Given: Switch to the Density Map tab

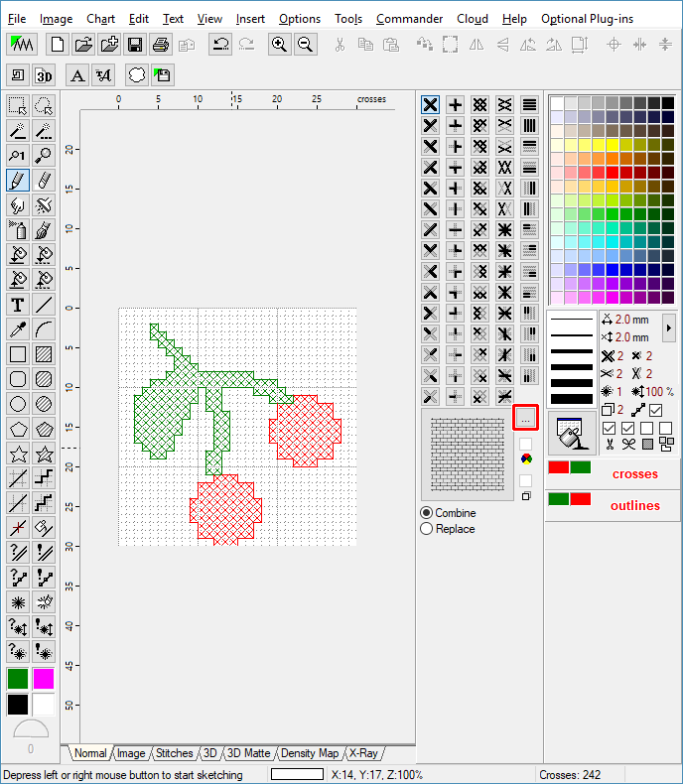Looking at the screenshot, I should pos(310,753).
